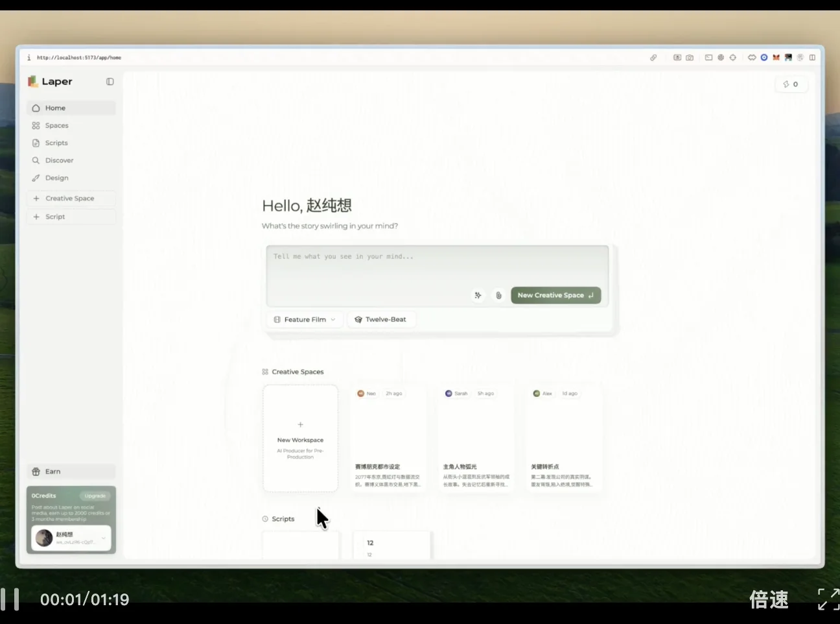Click the link icon in the address bar
The image size is (840, 624).
click(x=653, y=58)
